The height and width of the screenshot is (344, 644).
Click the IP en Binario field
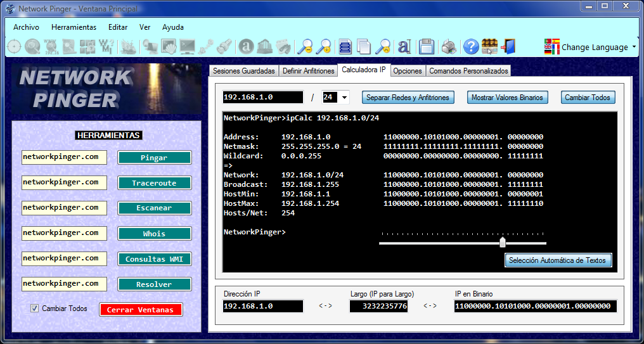click(x=536, y=306)
